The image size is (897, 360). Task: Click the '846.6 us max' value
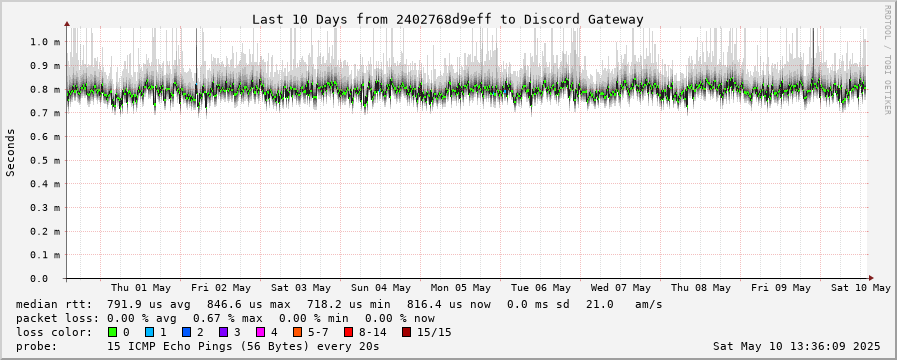(248, 304)
